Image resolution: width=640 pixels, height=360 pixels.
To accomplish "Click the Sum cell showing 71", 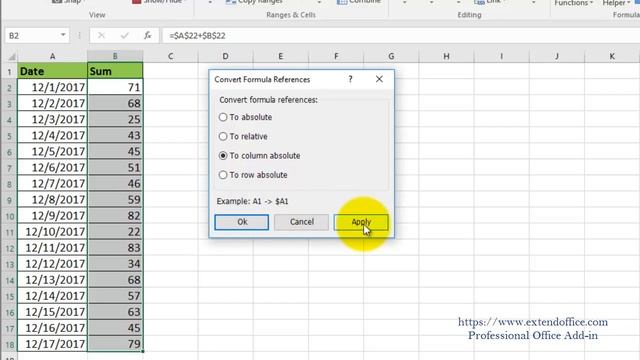I will click(115, 87).
